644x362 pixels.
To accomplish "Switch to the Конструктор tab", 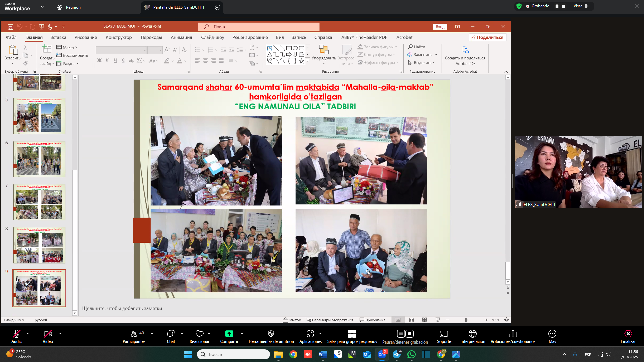I will (119, 37).
